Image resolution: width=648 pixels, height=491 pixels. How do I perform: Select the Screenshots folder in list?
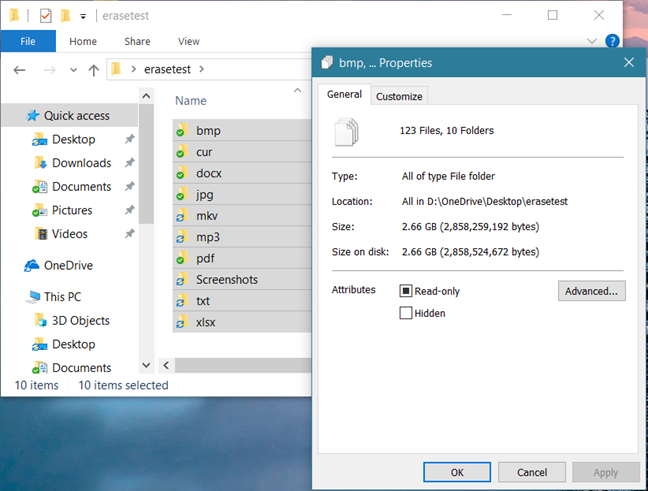click(x=226, y=279)
